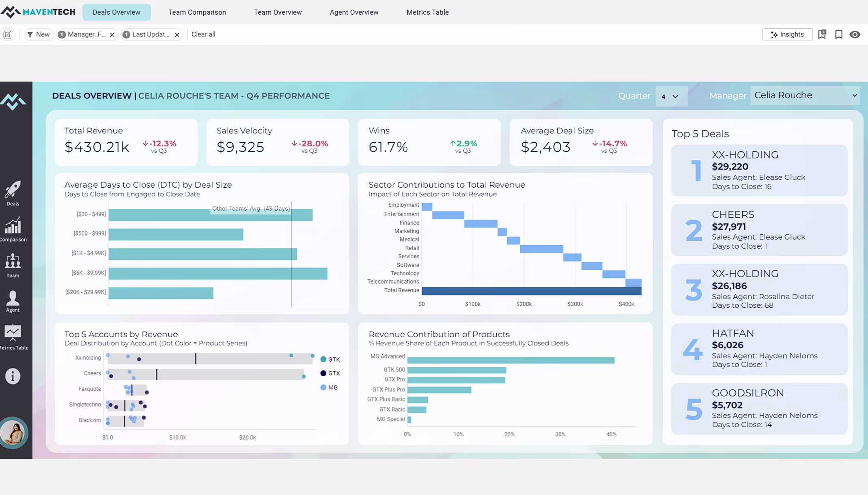This screenshot has height=495, width=868.
Task: Click Clear all to remove filters
Action: (203, 34)
